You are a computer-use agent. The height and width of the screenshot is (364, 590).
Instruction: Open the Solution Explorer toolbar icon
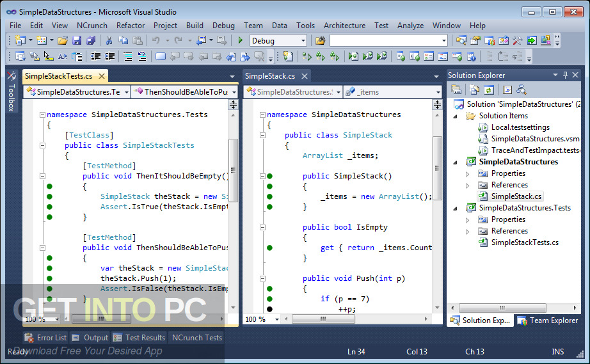pos(461,40)
